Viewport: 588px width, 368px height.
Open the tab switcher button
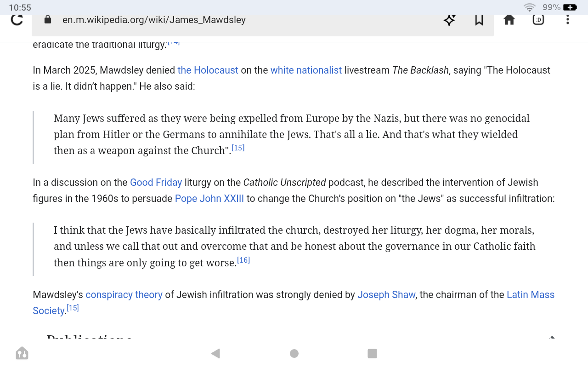(538, 20)
